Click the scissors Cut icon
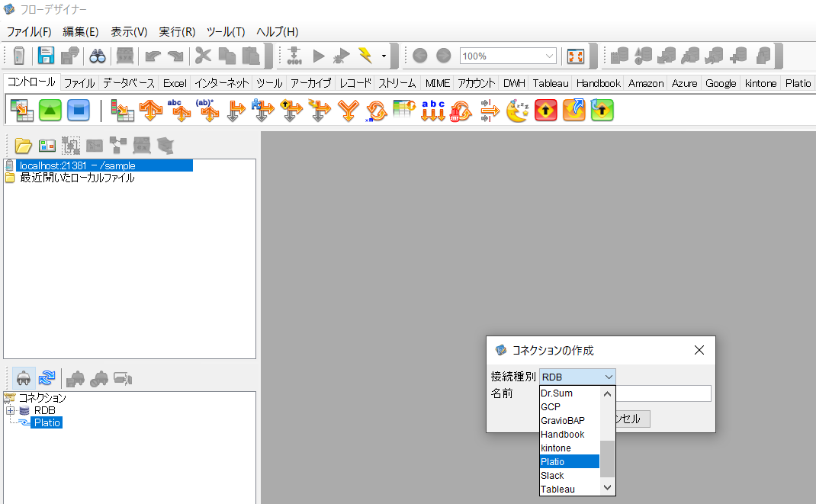The height and width of the screenshot is (504, 816). point(203,56)
